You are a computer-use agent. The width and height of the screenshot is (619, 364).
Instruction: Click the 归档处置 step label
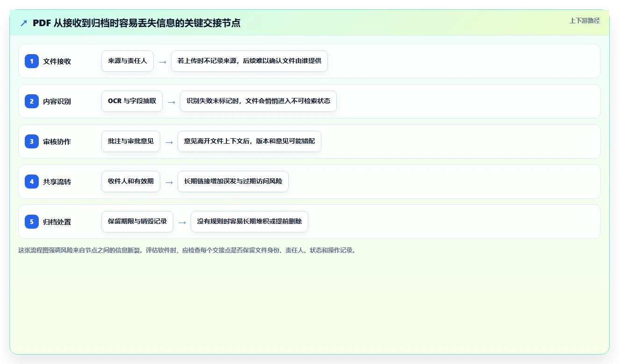[x=57, y=222]
